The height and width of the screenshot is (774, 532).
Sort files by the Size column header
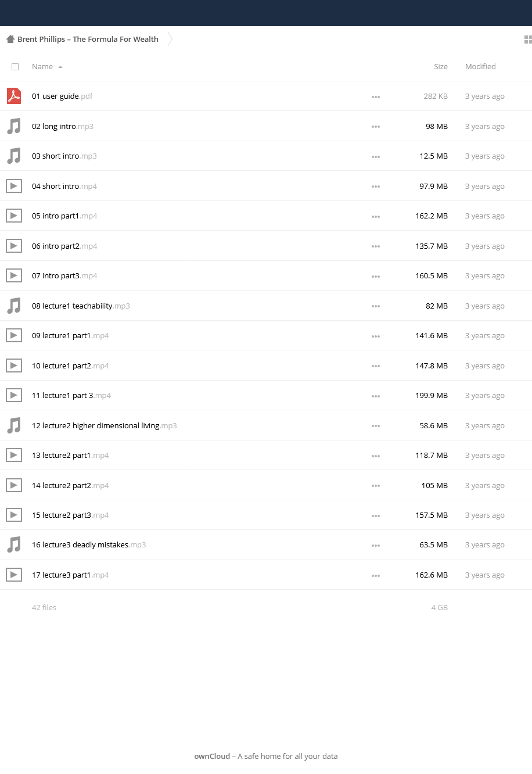(x=441, y=66)
